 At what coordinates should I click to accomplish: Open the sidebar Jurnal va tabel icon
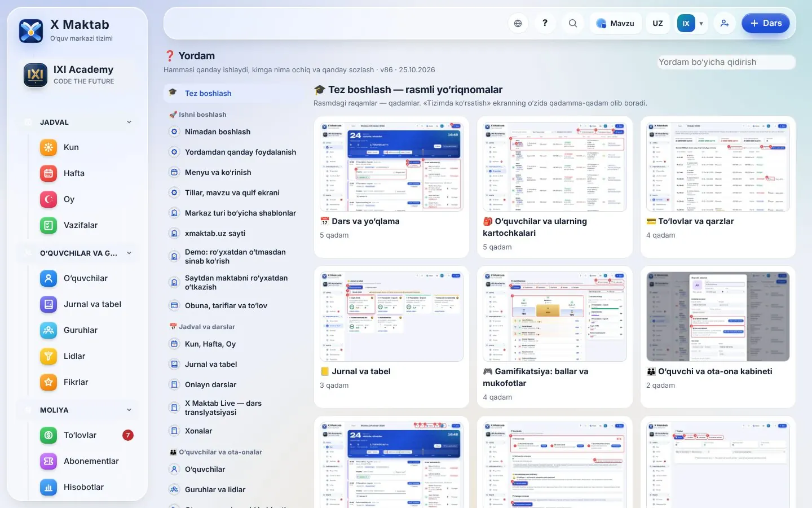pyautogui.click(x=48, y=304)
